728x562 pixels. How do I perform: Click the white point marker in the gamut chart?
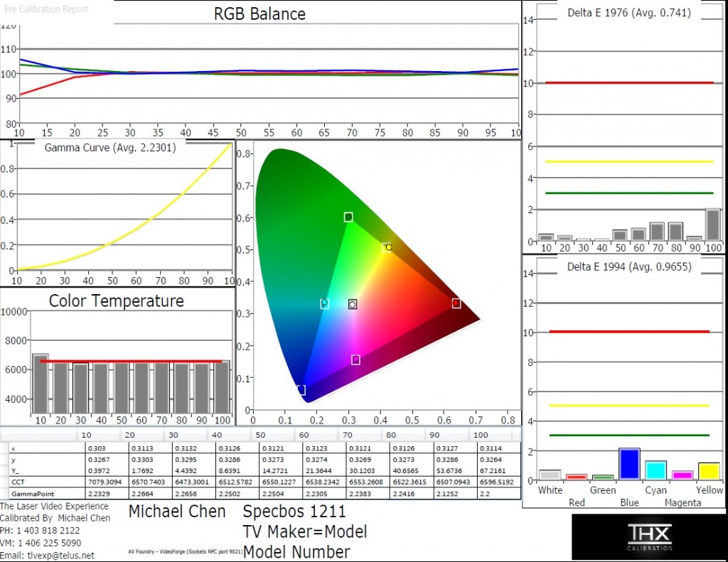click(x=352, y=304)
